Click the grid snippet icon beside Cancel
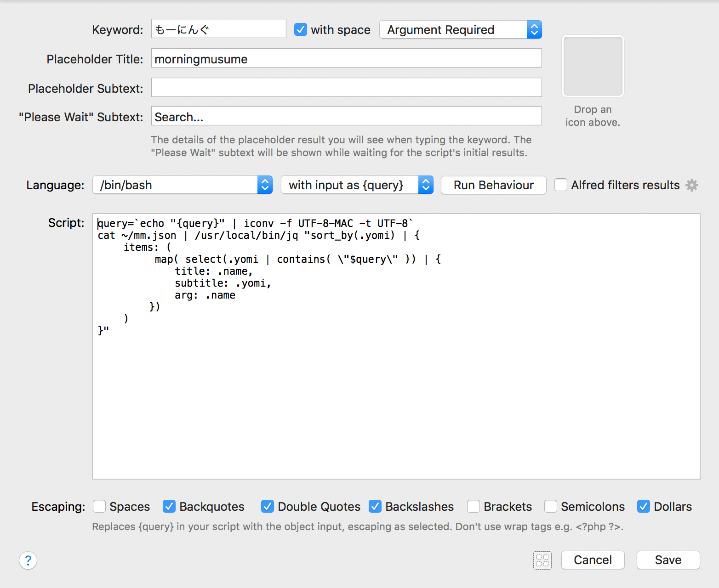This screenshot has height=588, width=719. coord(542,560)
